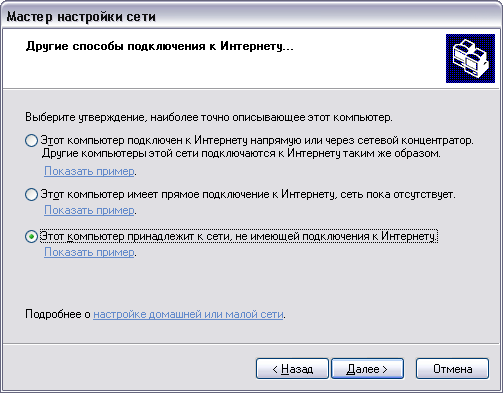Open 'Показать пример' under the first option
Image resolution: width=503 pixels, height=393 pixels.
click(89, 171)
